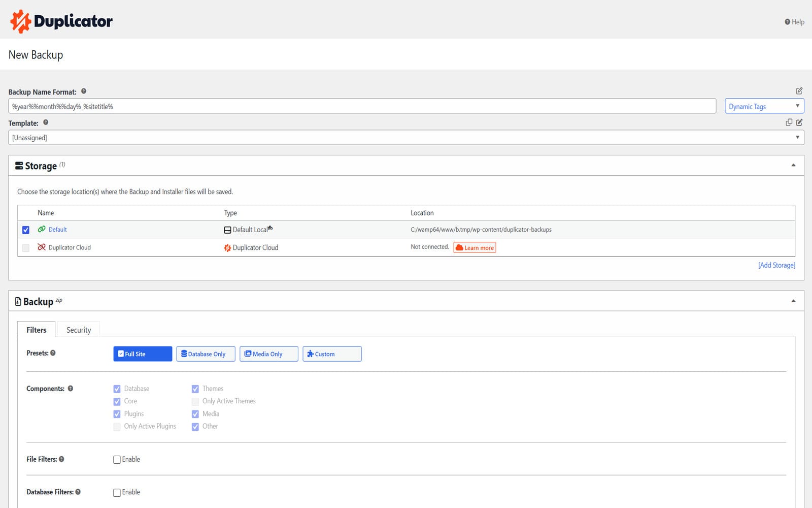Click the Default storage green link icon
The width and height of the screenshot is (812, 508).
[x=42, y=229]
